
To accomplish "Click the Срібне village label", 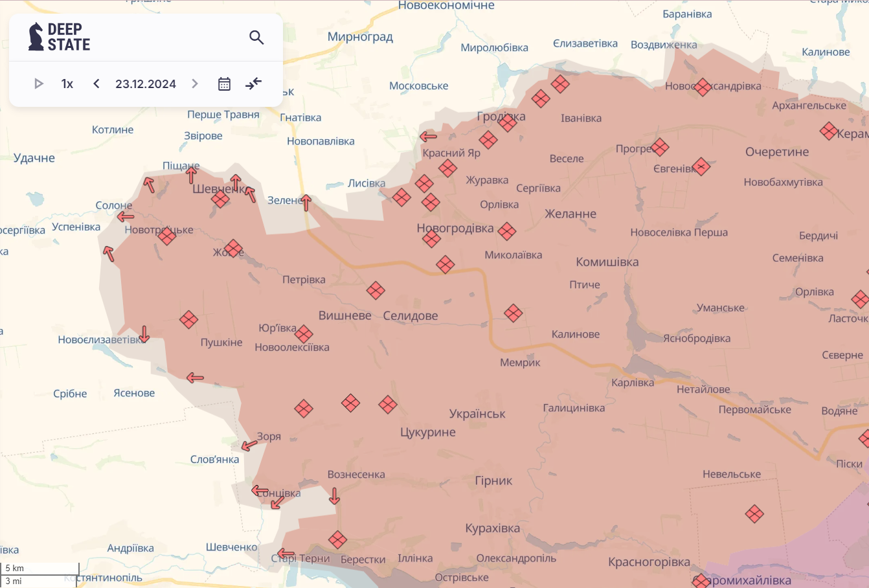I will tap(70, 394).
